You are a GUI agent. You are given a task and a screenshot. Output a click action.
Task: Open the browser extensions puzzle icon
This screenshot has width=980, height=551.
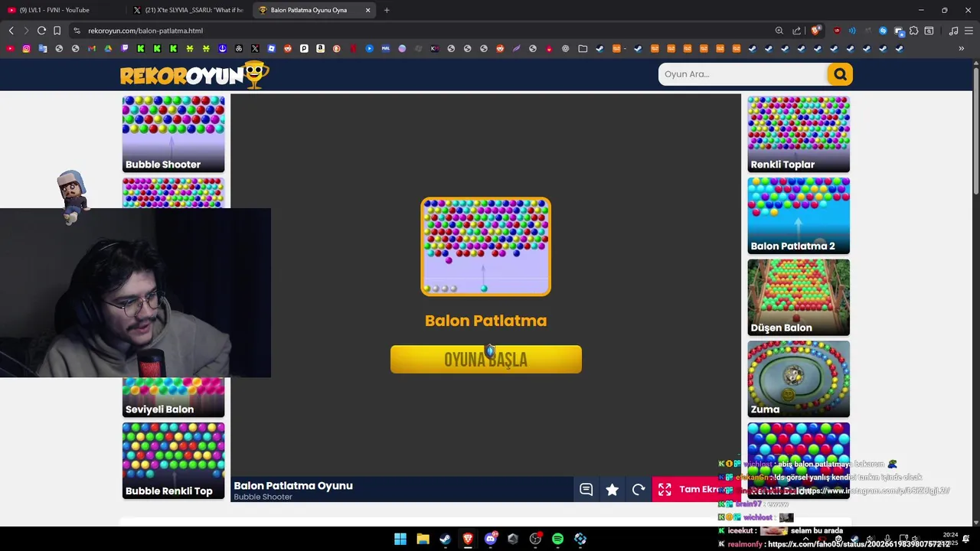pyautogui.click(x=913, y=31)
